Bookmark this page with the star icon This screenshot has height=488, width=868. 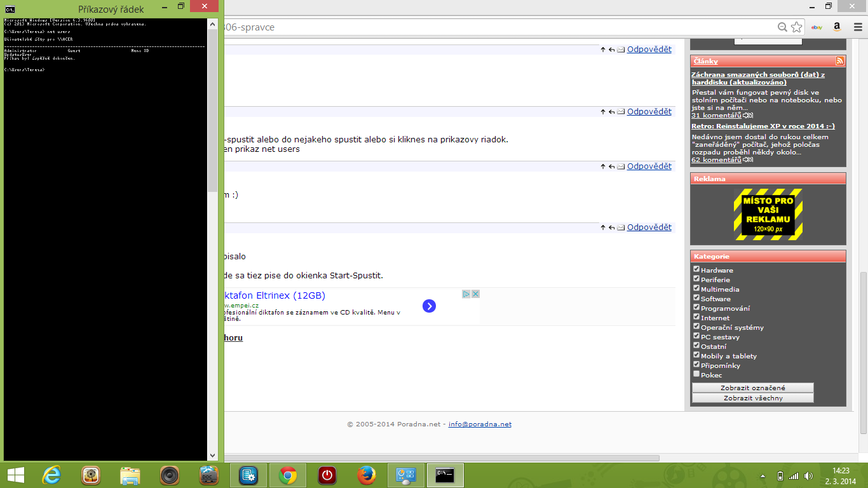[796, 27]
